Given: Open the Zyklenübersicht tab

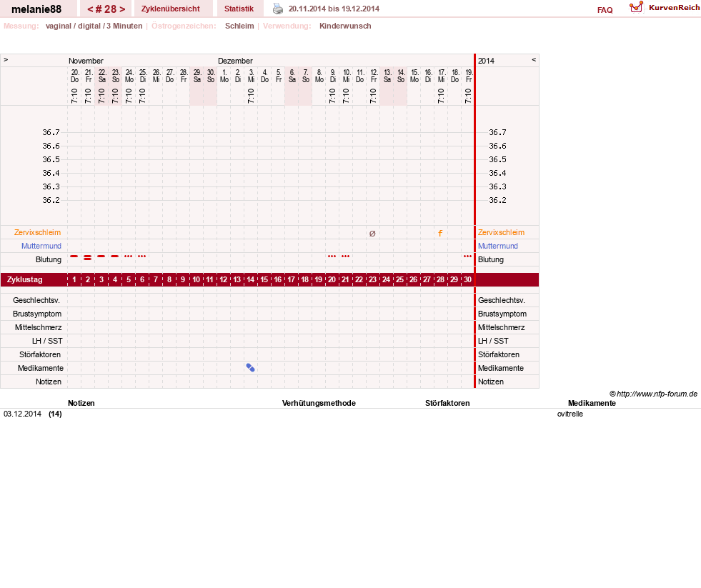Looking at the screenshot, I should [170, 9].
